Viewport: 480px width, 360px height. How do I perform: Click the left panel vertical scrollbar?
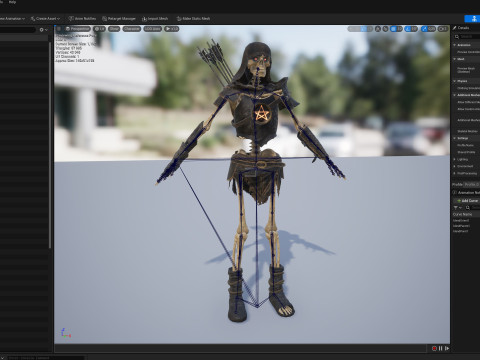pos(50,145)
